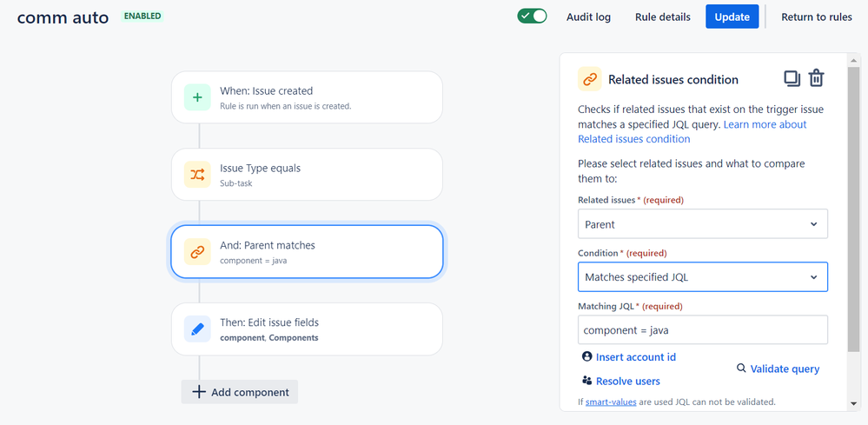
Task: Click the Issue Type shuffle condition icon
Action: click(x=197, y=175)
